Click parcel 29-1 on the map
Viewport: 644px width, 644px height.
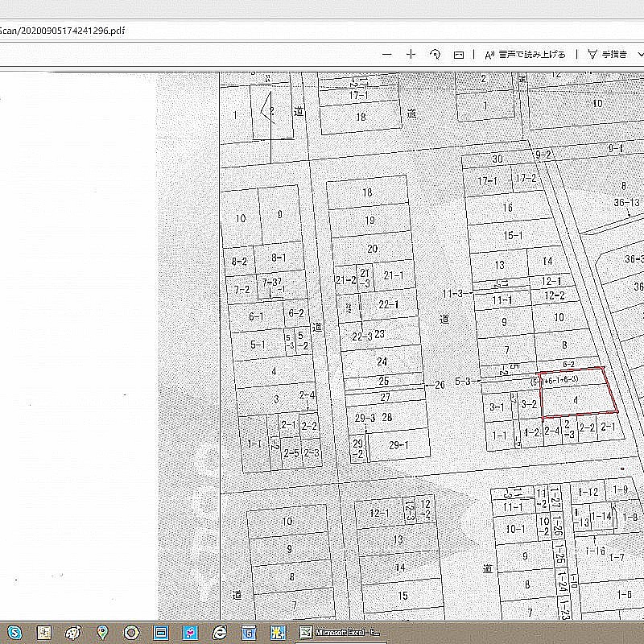point(398,445)
